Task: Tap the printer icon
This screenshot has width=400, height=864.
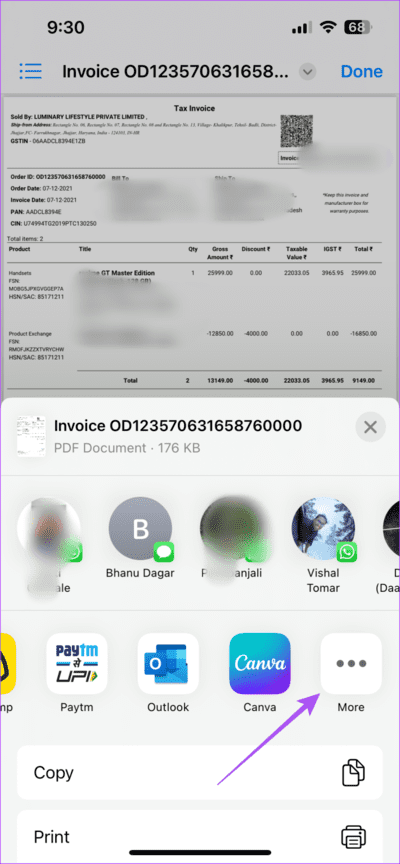Action: click(351, 837)
